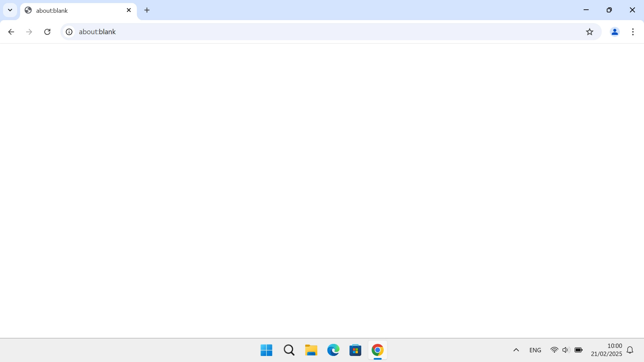This screenshot has width=644, height=362.
Task: Open the Chrome profile menu
Action: 615,32
